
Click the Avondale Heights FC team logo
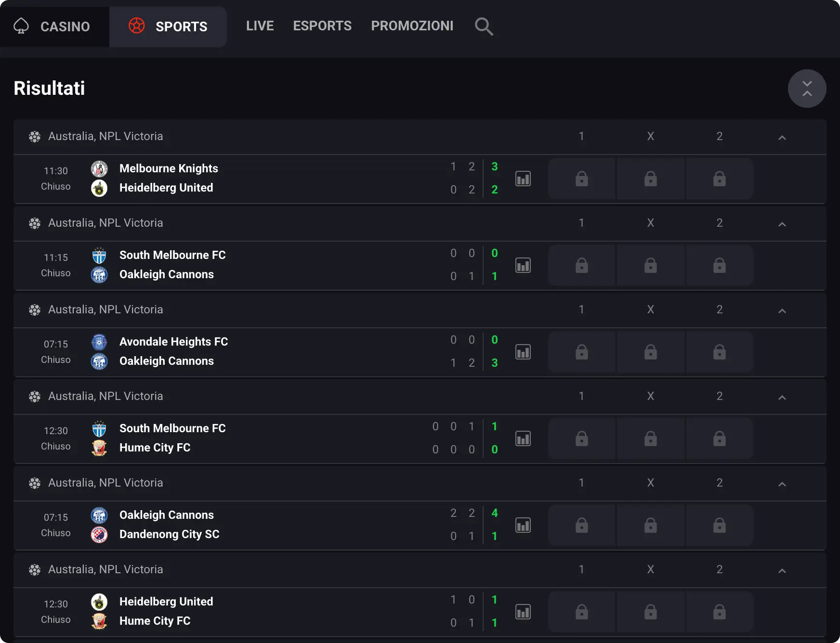[99, 342]
